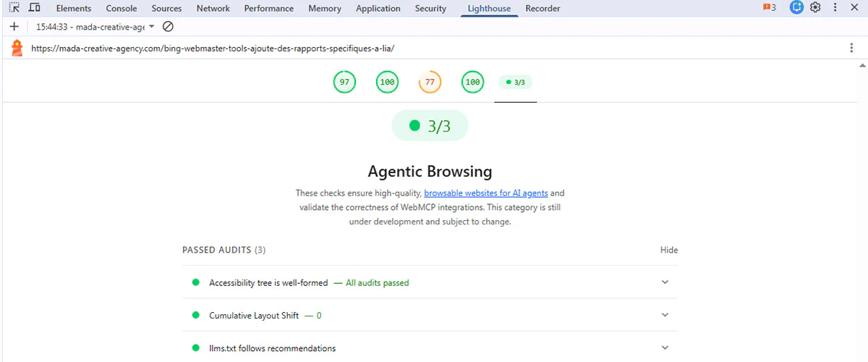Switch to the Security tab
This screenshot has width=868, height=362.
(430, 9)
